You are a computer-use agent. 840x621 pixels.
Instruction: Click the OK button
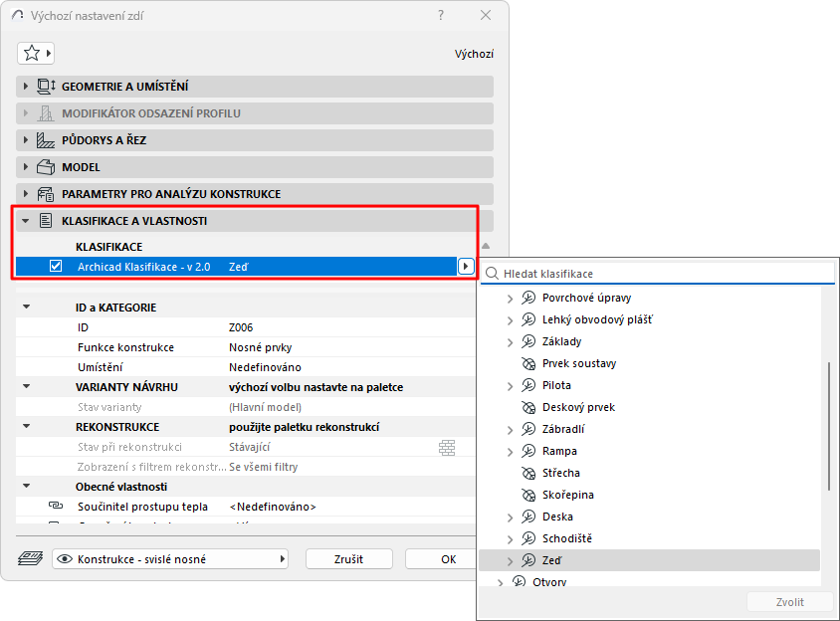pyautogui.click(x=440, y=559)
